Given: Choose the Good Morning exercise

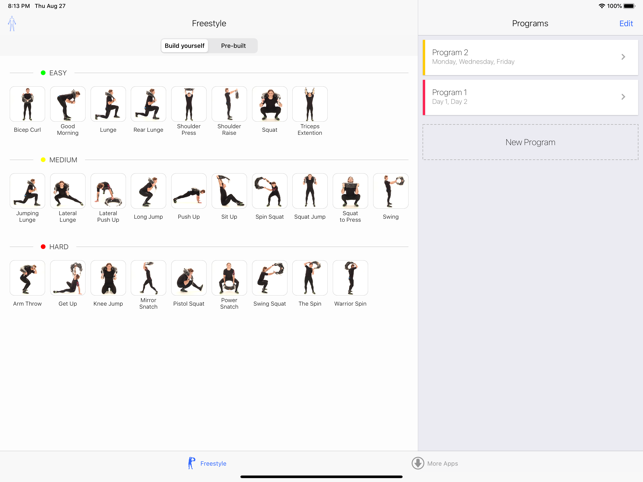Looking at the screenshot, I should pos(68,105).
